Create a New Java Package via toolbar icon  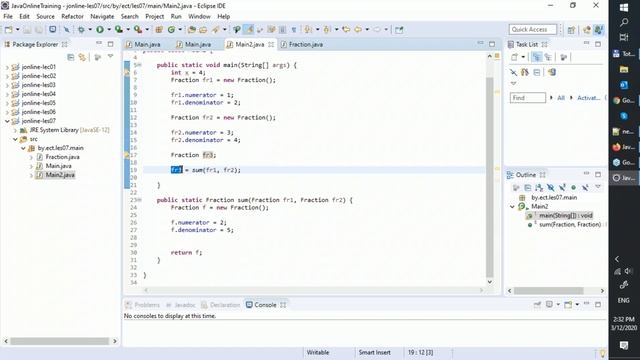(x=159, y=30)
